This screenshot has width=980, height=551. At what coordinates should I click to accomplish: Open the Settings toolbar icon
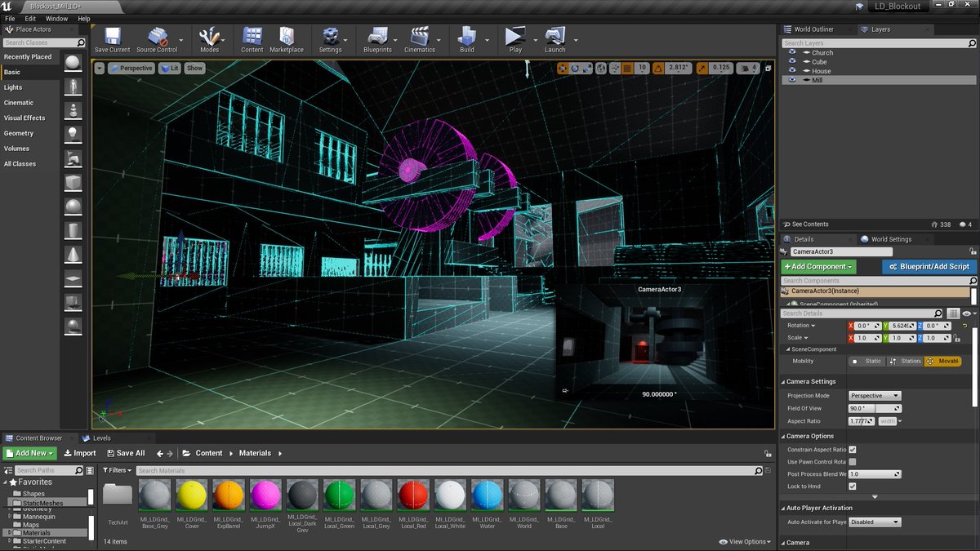(x=330, y=39)
